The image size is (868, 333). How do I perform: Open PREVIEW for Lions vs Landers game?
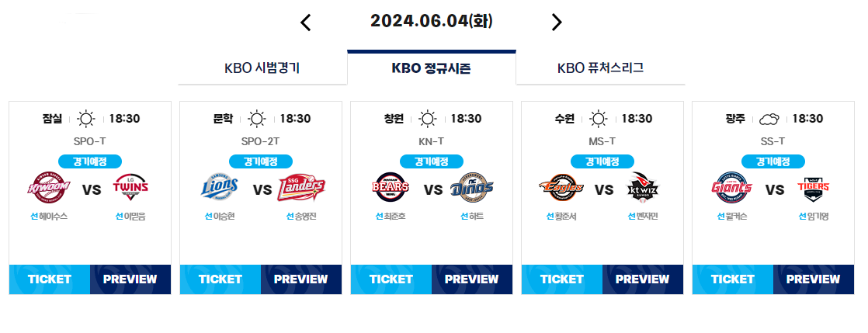(x=301, y=279)
